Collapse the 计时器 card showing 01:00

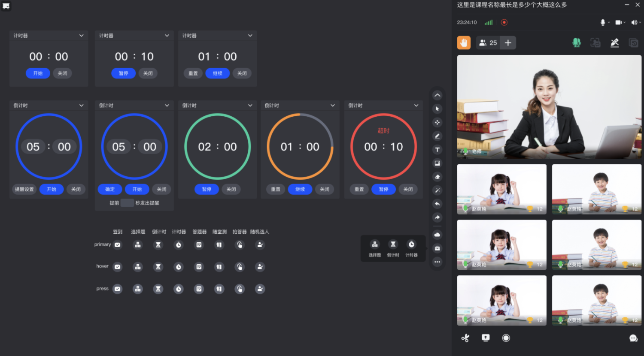pos(250,36)
